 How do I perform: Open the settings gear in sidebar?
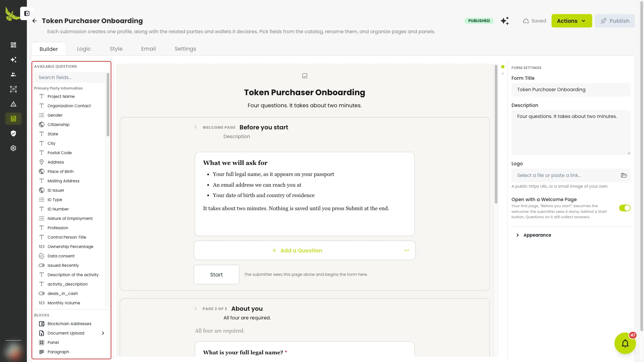pos(13,148)
